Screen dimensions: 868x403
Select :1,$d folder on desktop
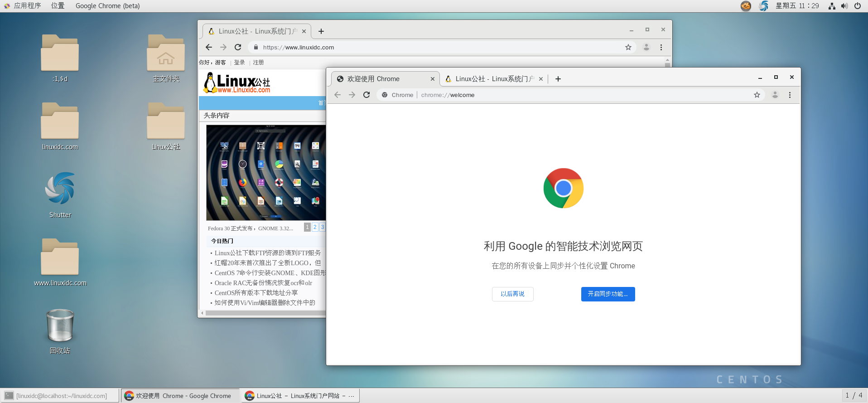click(x=60, y=58)
